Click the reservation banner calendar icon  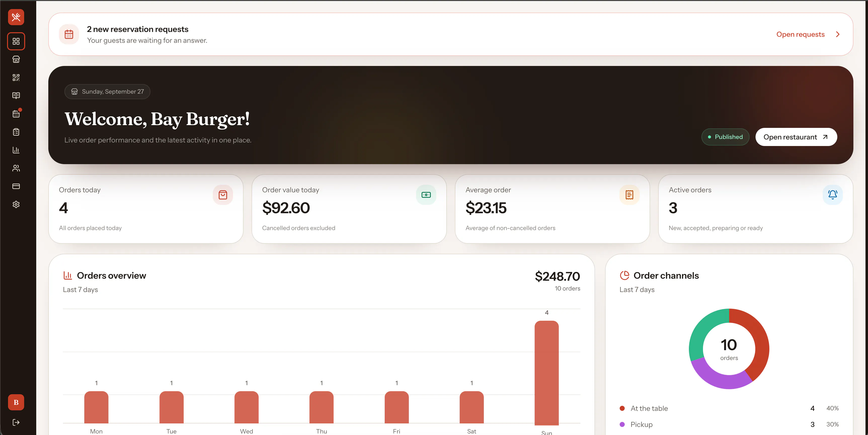[x=69, y=34]
